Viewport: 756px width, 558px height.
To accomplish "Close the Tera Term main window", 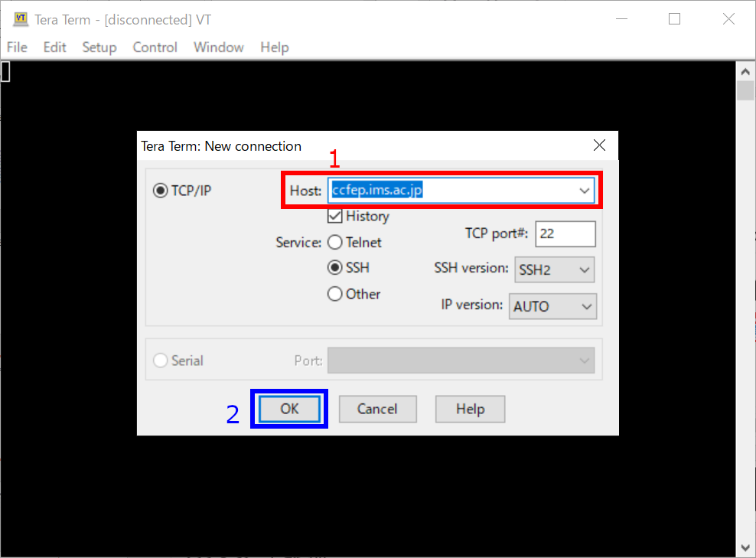I will point(728,19).
